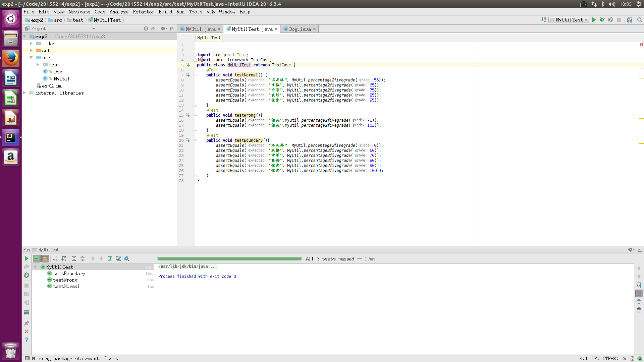Viewport: 644px width, 362px height.
Task: Collapse MyUtilTest results node
Action: coord(36,267)
